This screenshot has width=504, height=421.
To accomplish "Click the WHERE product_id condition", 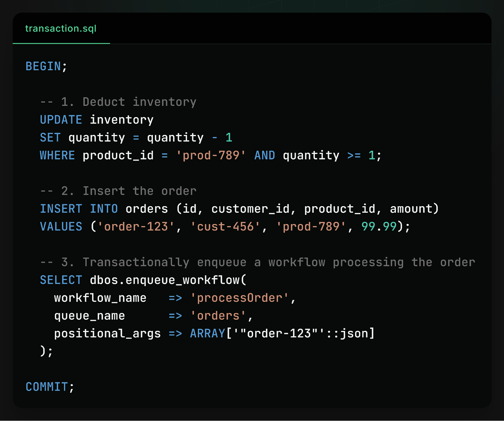I will click(x=96, y=155).
